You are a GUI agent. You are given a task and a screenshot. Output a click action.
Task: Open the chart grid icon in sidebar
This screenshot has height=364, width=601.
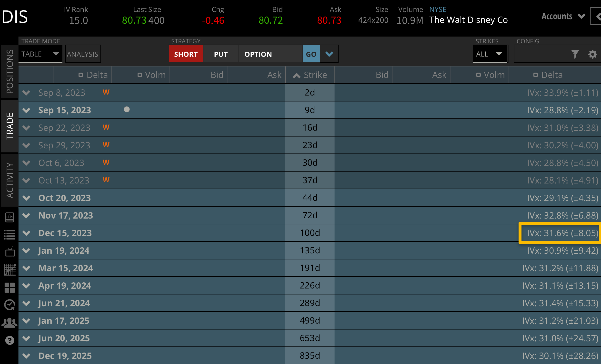point(10,270)
